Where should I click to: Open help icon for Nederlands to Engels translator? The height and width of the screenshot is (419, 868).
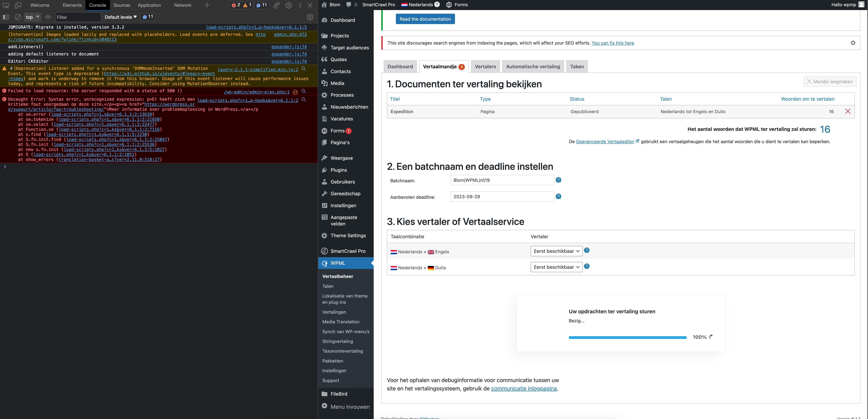[587, 250]
